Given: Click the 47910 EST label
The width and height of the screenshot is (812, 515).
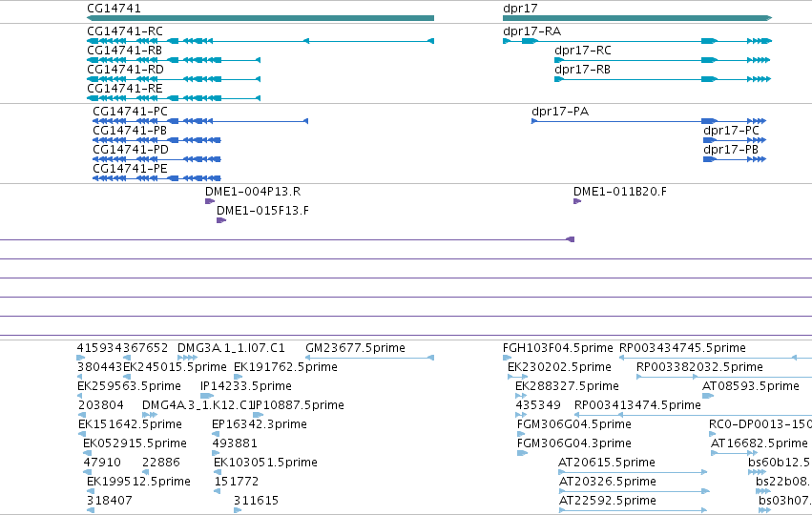Looking at the screenshot, I should click(102, 463).
